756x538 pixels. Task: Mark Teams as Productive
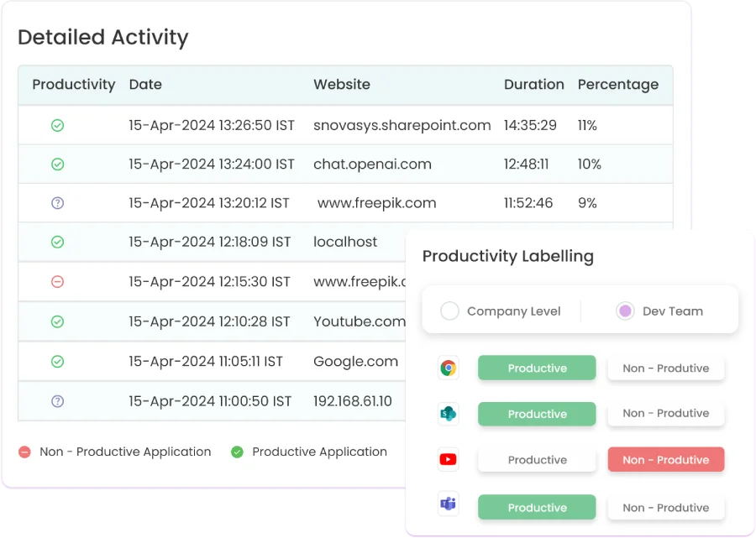[x=537, y=507]
